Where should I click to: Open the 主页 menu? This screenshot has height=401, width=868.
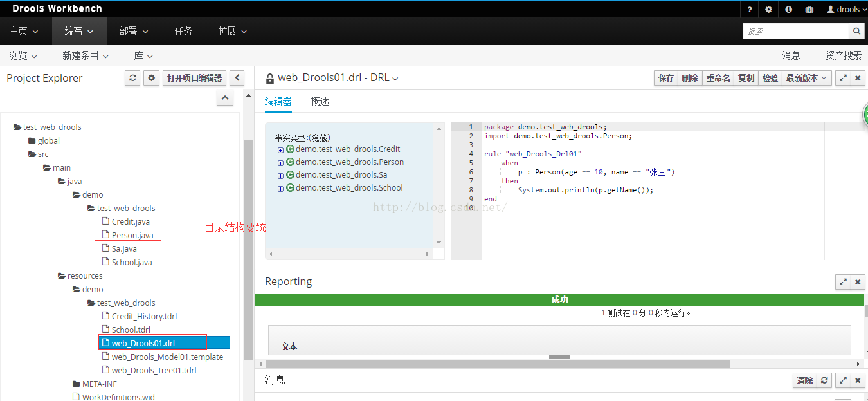point(24,31)
